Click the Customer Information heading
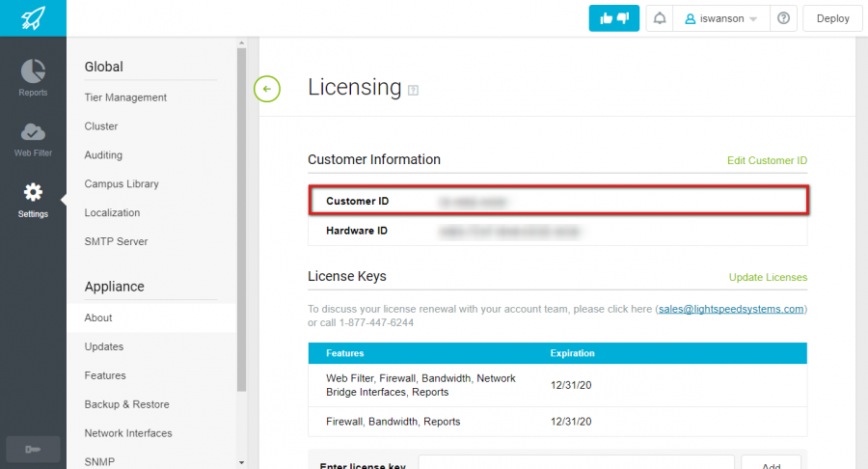The width and height of the screenshot is (868, 469). click(x=374, y=159)
